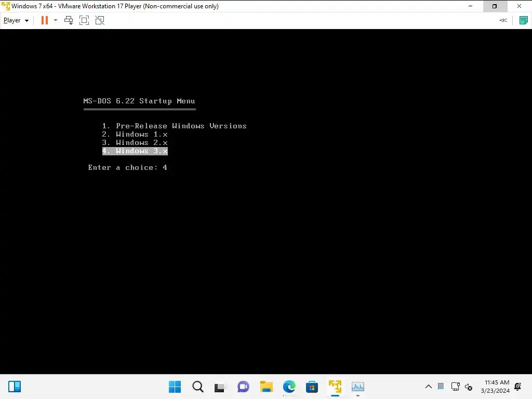
Task: Open clock showing 11:45 AM
Action: click(495, 387)
